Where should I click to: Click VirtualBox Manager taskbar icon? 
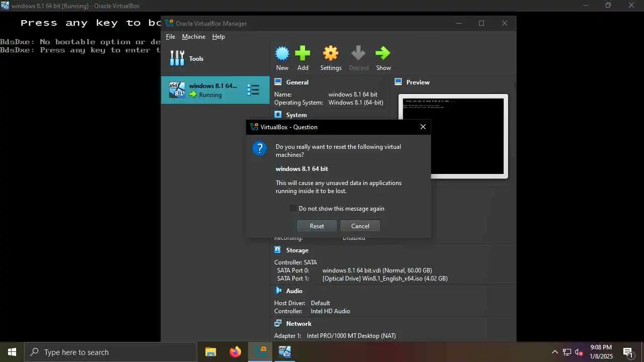click(x=260, y=352)
